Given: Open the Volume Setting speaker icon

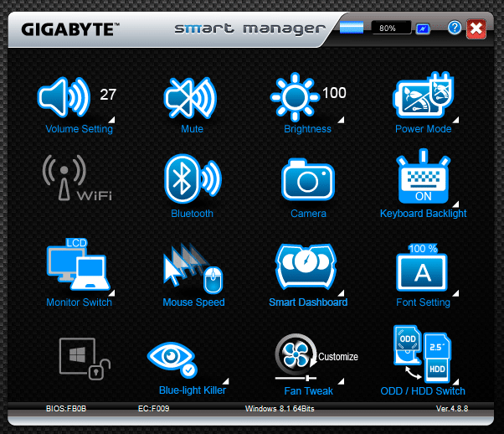Looking at the screenshot, I should point(64,97).
